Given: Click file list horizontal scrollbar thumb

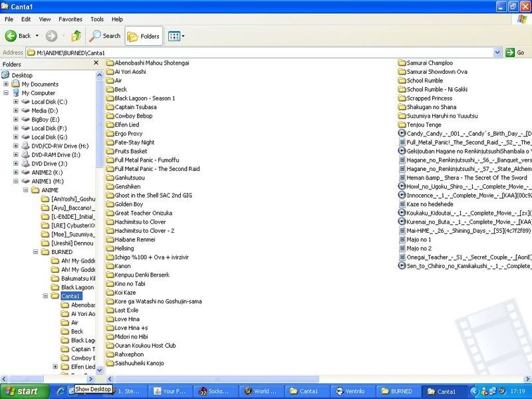Looking at the screenshot, I should pos(217,378).
